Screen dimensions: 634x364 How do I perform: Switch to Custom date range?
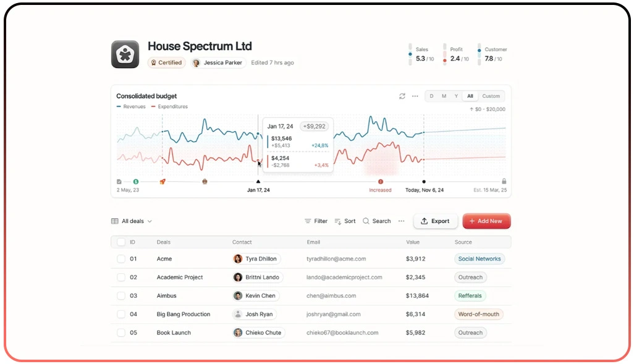click(x=491, y=96)
